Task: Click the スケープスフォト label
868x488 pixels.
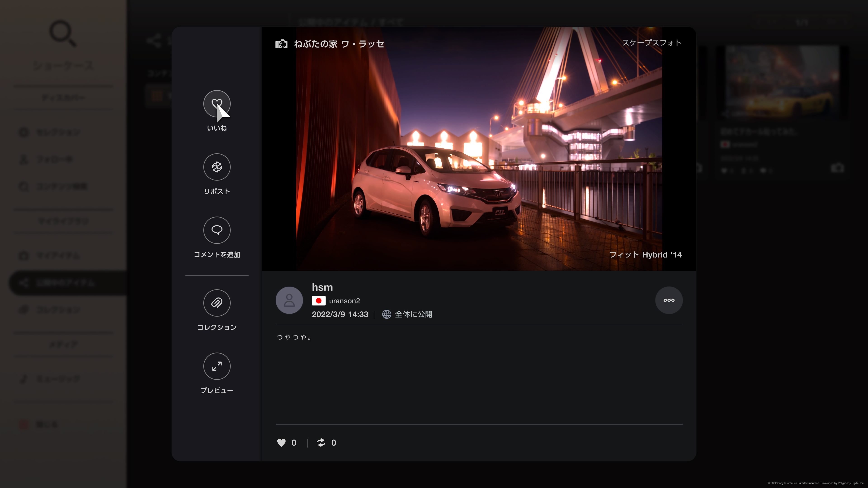Action: [651, 43]
